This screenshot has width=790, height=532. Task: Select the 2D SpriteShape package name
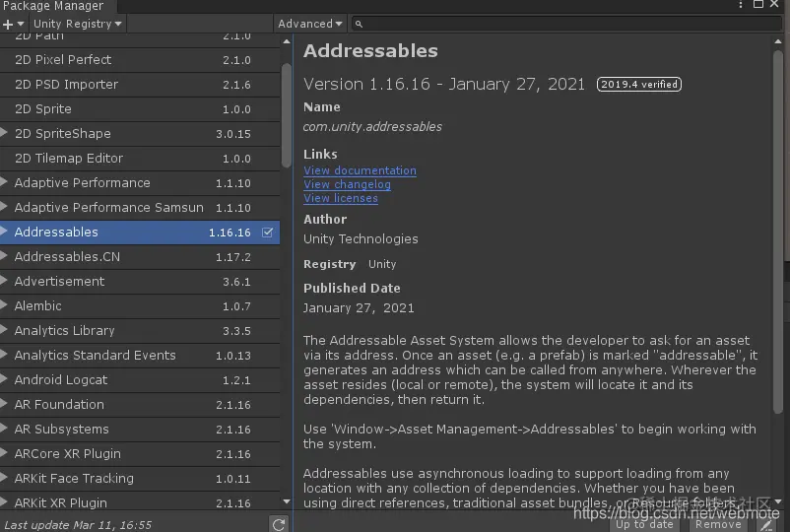pyautogui.click(x=62, y=134)
